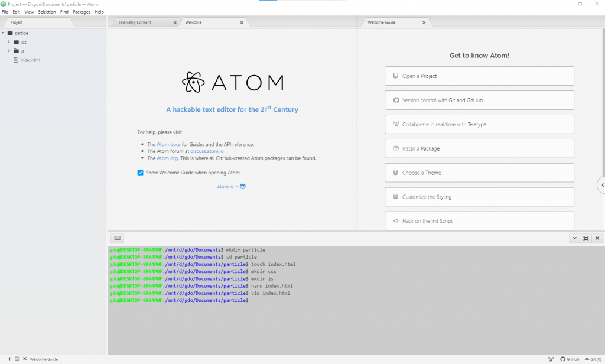Open the View menu
The image size is (605, 364).
(29, 12)
